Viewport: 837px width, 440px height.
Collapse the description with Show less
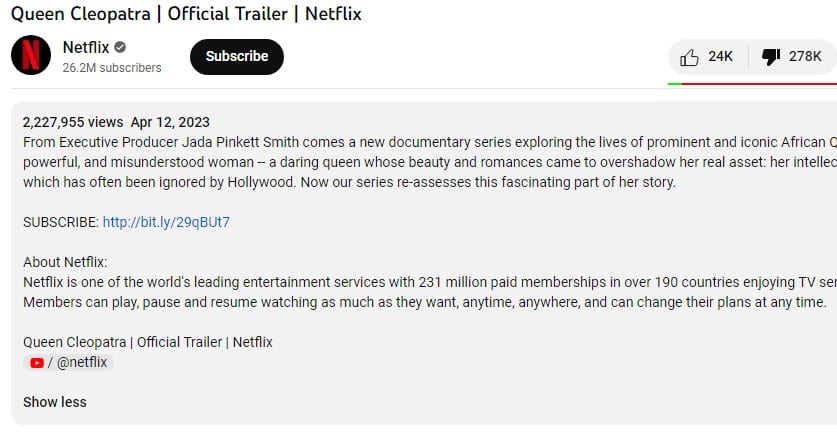tap(54, 402)
